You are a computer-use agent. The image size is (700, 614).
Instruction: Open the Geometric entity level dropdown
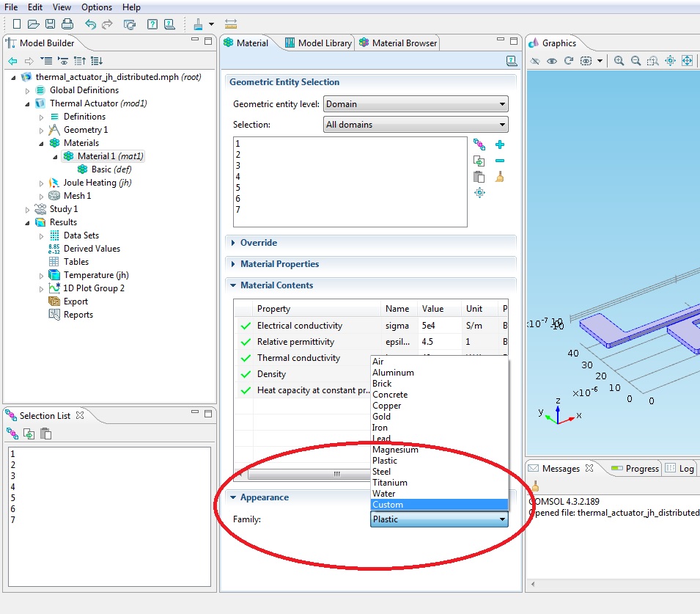click(415, 104)
